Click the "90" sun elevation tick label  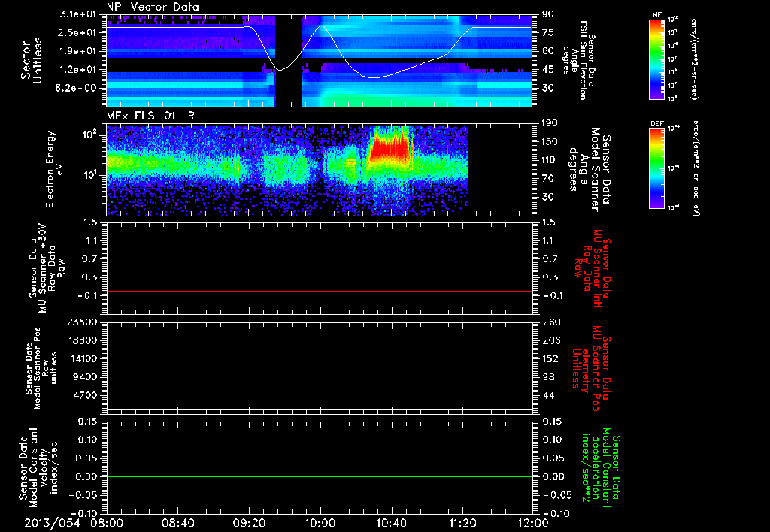pyautogui.click(x=547, y=14)
